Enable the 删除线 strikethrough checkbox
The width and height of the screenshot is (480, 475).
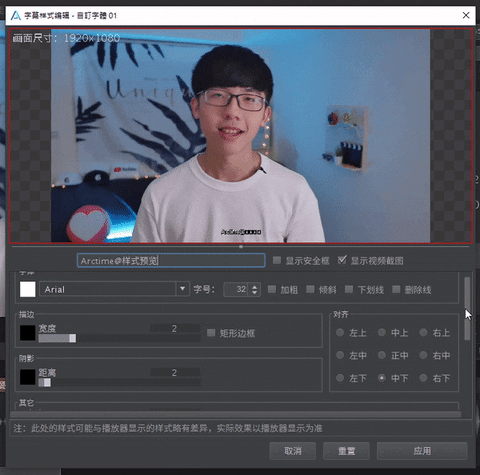pyautogui.click(x=396, y=289)
